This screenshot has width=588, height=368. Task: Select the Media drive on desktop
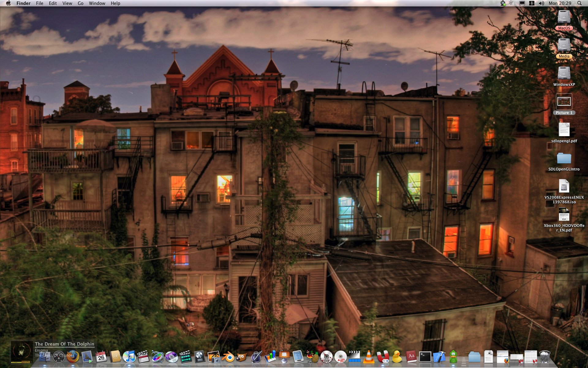564,48
